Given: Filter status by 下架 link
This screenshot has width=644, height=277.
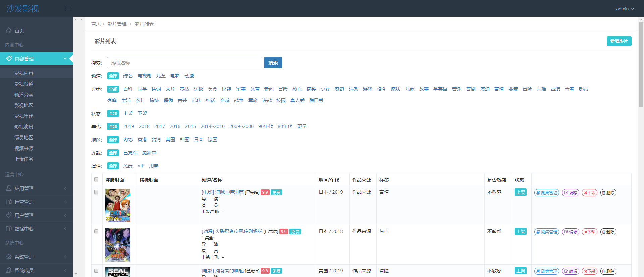Looking at the screenshot, I should [x=142, y=113].
